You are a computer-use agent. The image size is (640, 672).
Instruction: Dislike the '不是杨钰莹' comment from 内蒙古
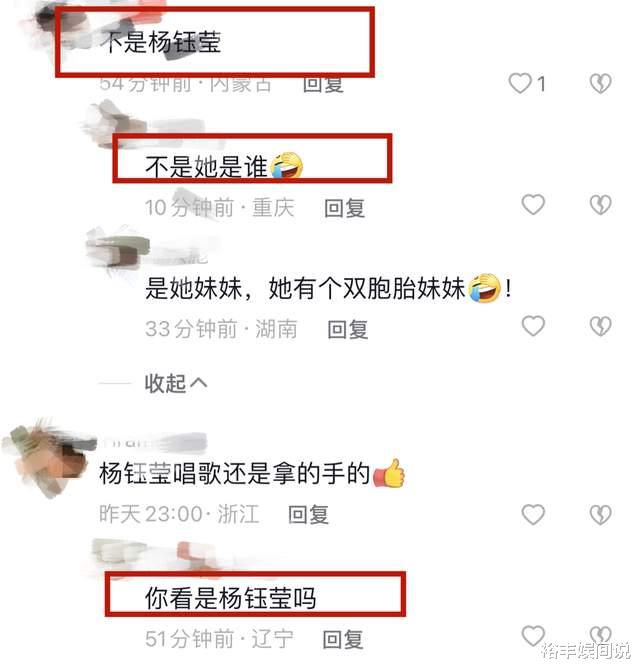point(600,83)
